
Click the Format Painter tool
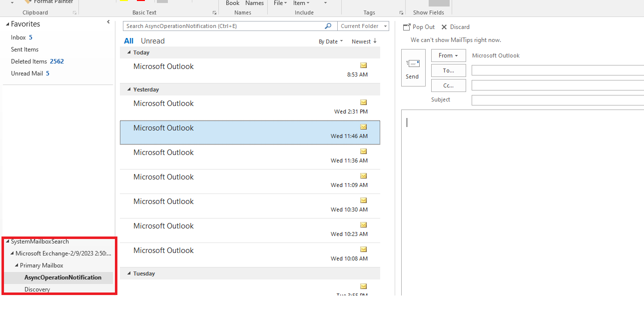point(49,2)
